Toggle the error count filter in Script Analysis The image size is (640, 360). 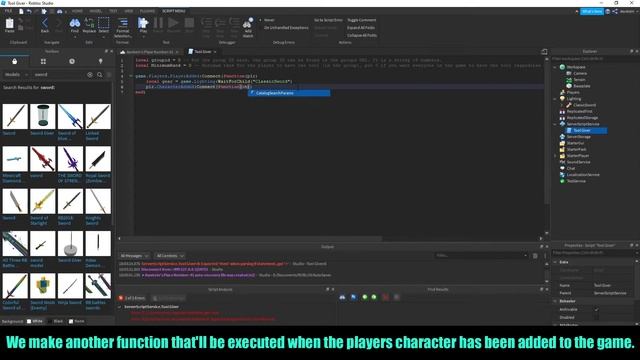[x=132, y=298]
